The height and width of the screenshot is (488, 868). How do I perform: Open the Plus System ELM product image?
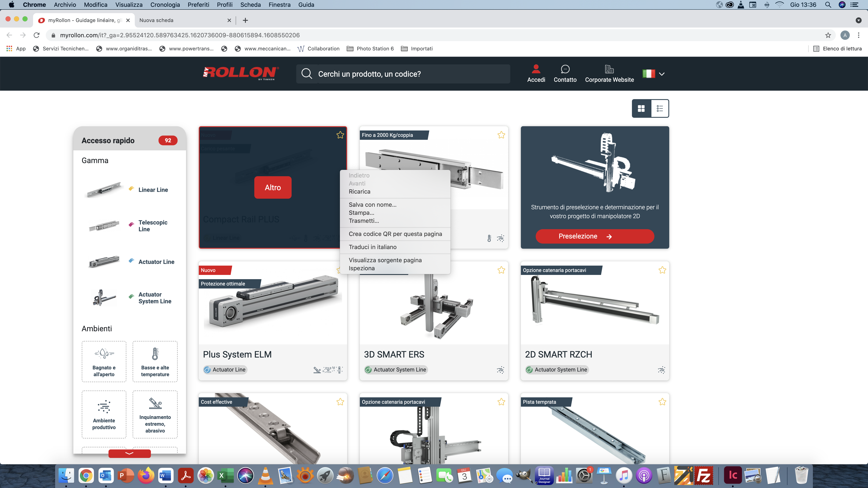[x=273, y=303]
